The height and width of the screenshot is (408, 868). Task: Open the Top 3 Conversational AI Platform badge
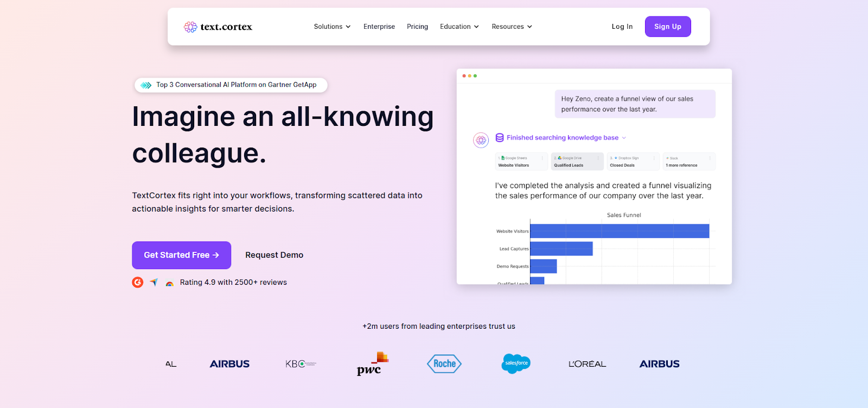(231, 85)
